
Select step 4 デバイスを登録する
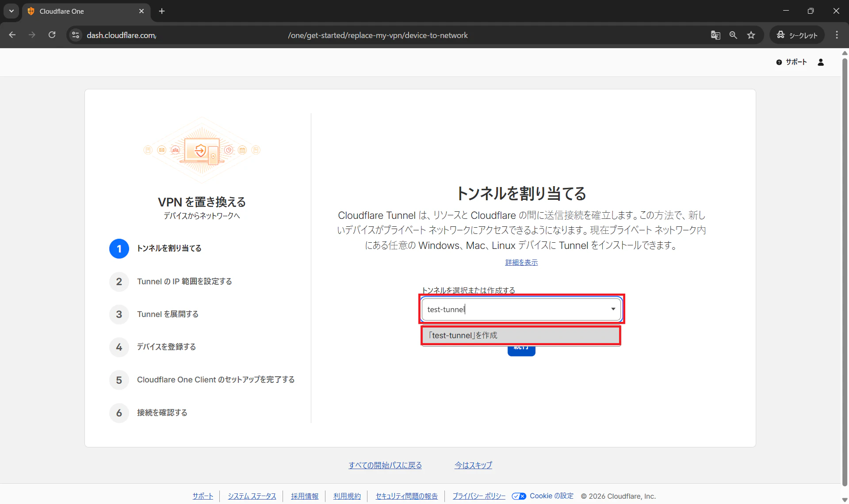pos(153,347)
